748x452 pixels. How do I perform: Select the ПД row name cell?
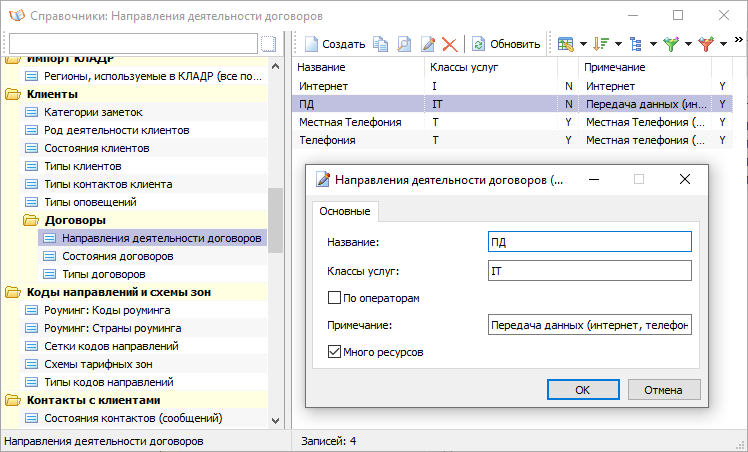click(x=358, y=104)
